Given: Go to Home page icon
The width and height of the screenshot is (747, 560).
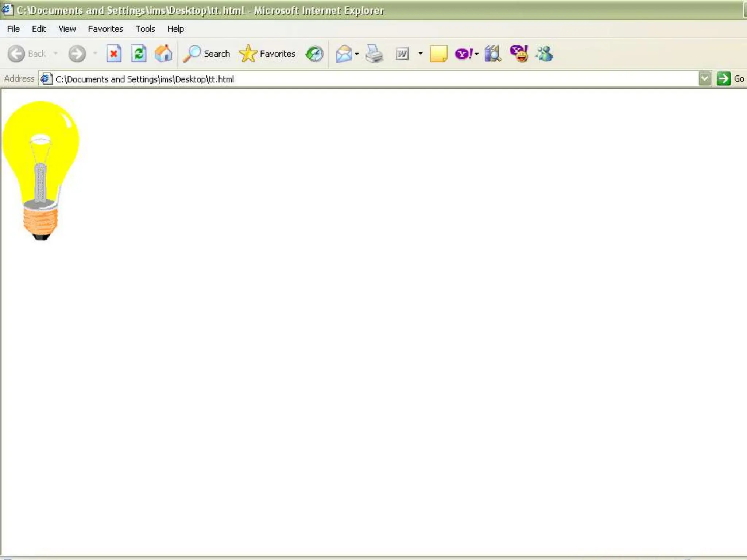Looking at the screenshot, I should pyautogui.click(x=163, y=54).
